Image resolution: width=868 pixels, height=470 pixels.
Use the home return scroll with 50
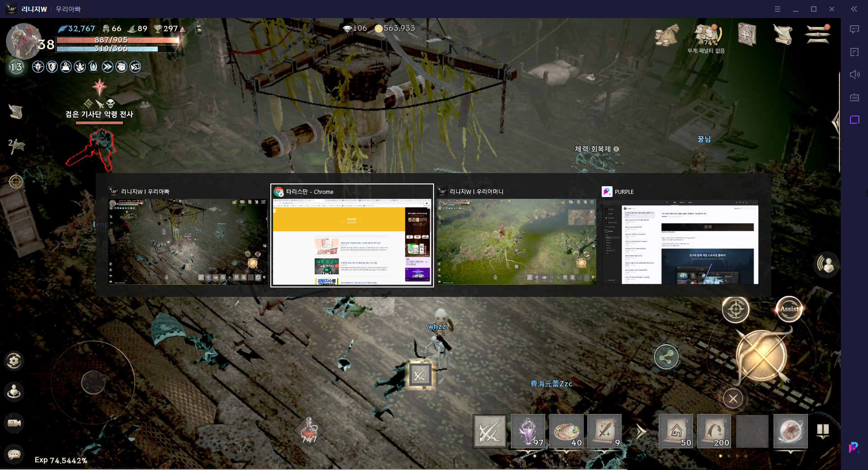[x=675, y=432]
